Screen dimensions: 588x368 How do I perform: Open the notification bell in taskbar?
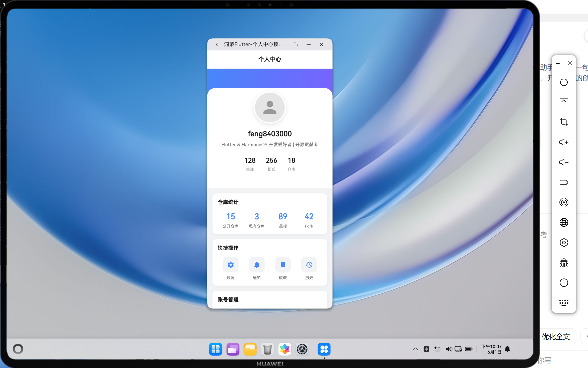pyautogui.click(x=507, y=349)
